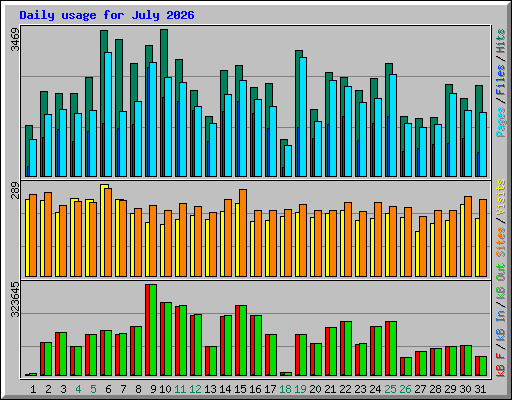Click the orange sites bar for day 15

pos(243,233)
